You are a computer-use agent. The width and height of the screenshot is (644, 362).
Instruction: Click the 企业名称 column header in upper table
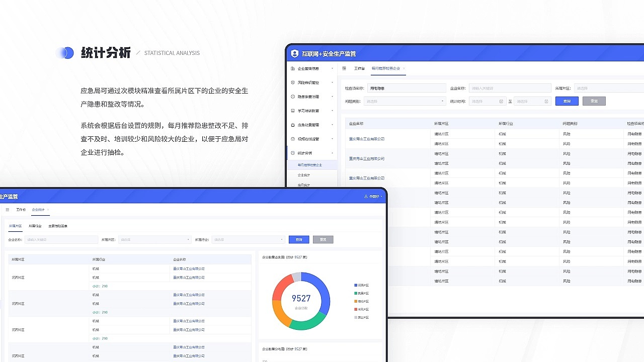pos(356,123)
